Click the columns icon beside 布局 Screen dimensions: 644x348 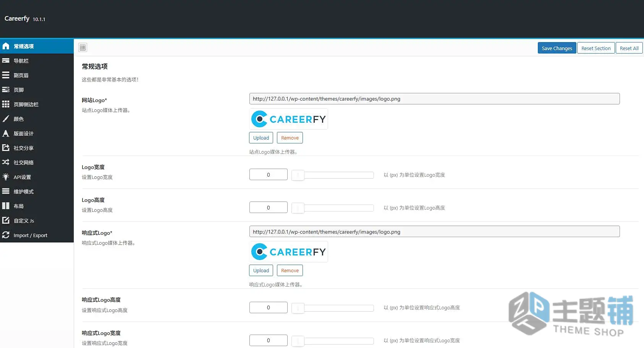6,206
